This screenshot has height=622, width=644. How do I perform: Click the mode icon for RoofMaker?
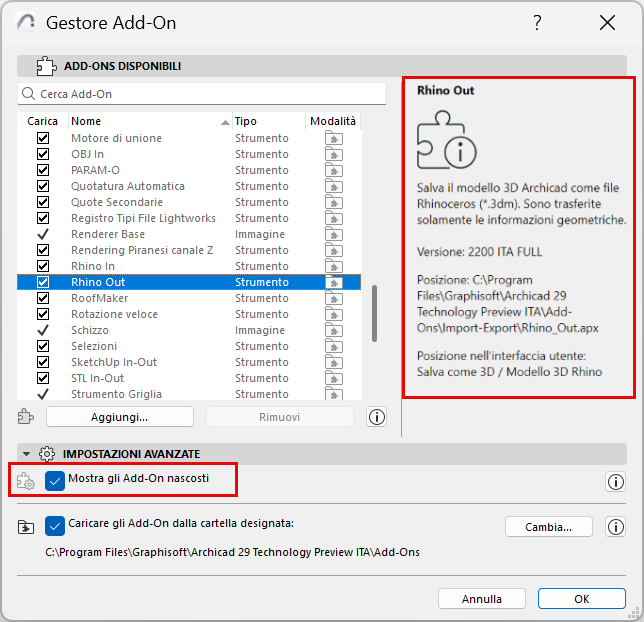(x=334, y=299)
